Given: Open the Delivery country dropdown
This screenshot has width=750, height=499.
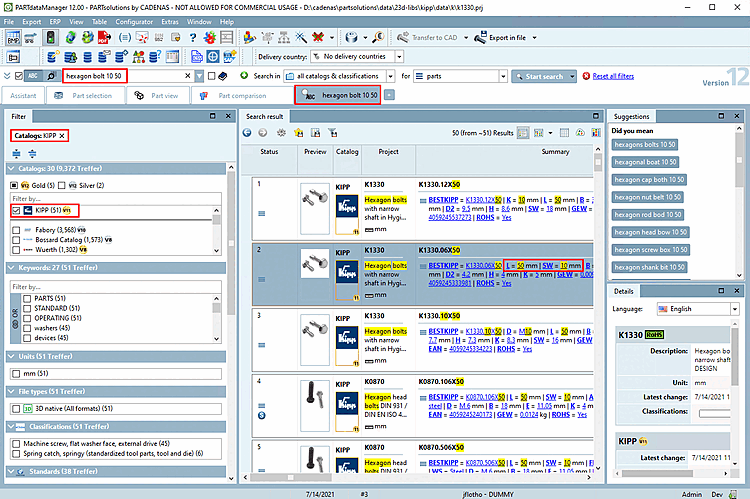Looking at the screenshot, I should 399,56.
